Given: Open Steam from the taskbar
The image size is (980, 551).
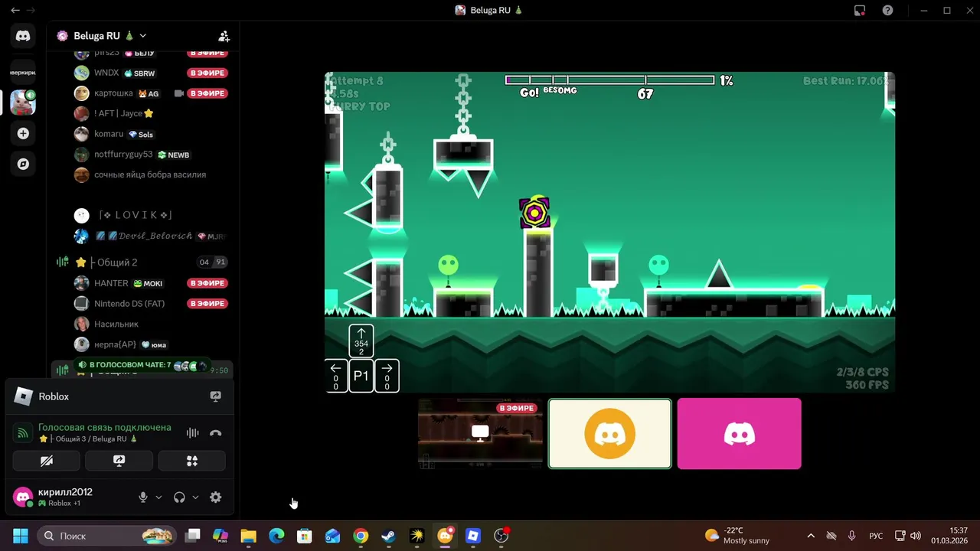Looking at the screenshot, I should [389, 536].
